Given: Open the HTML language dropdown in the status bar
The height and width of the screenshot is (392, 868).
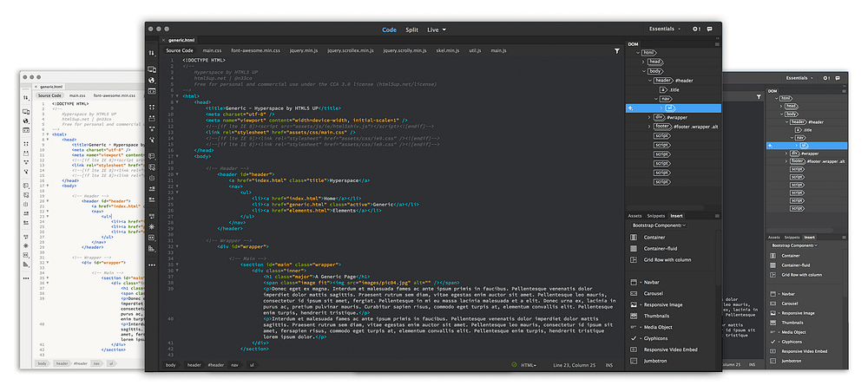Looking at the screenshot, I should tap(529, 365).
